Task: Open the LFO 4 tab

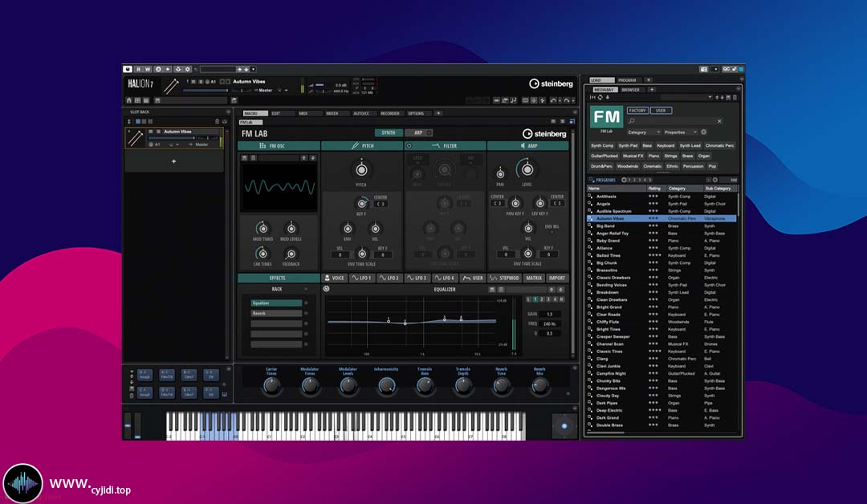Action: [445, 278]
